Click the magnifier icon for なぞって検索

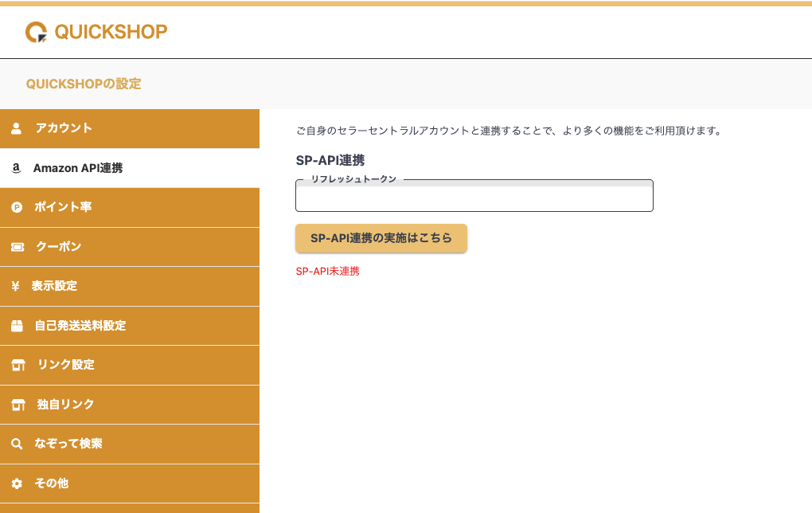pos(17,444)
